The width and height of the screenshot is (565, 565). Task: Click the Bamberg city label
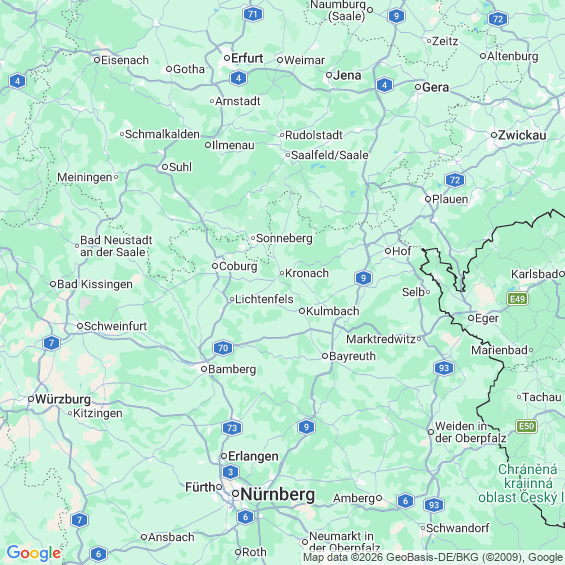(x=232, y=369)
